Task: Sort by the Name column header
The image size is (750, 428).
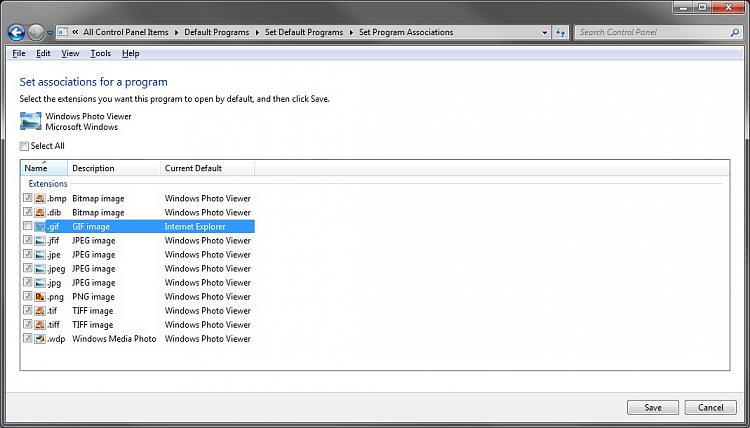Action: click(x=44, y=168)
